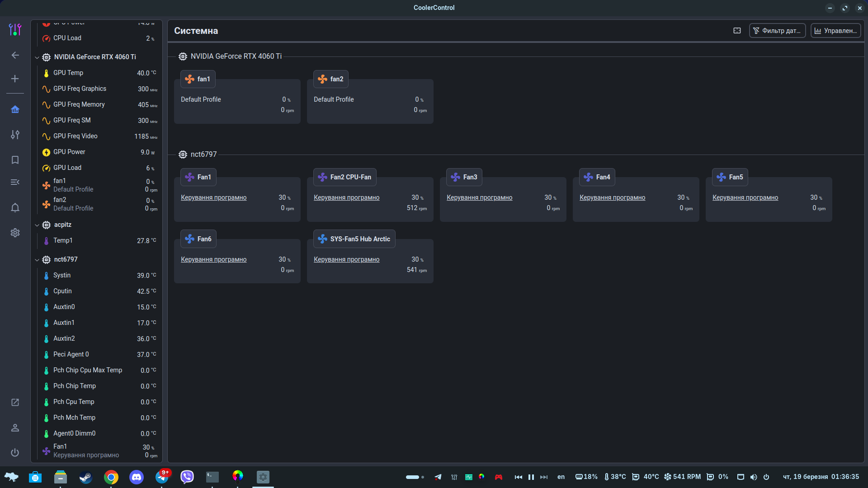Collapse the nct6797 device group

(x=37, y=260)
